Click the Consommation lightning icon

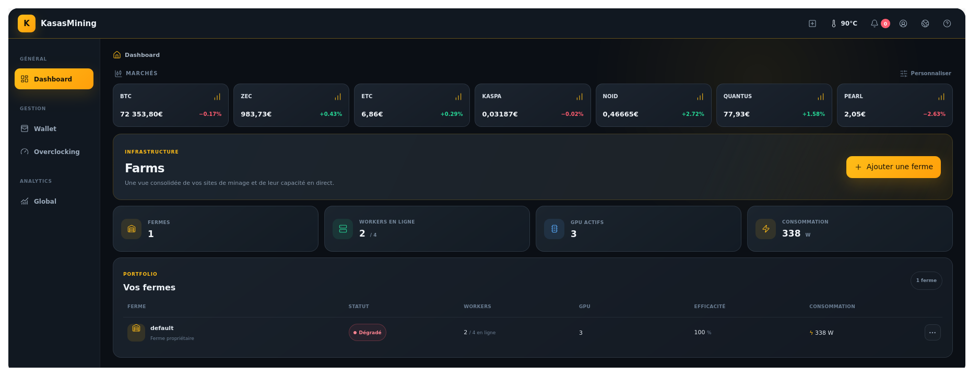[x=766, y=229]
